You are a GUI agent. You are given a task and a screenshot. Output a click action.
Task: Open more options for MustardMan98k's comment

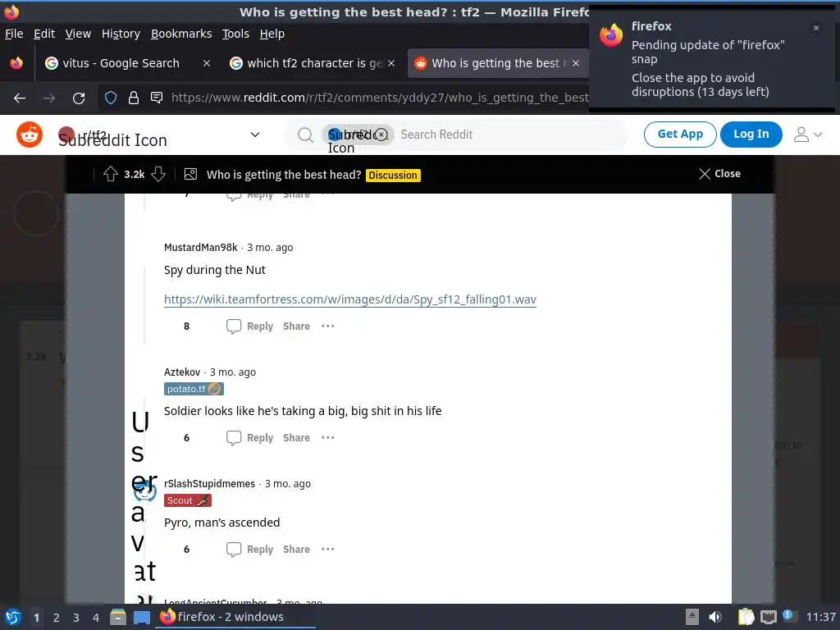328,326
